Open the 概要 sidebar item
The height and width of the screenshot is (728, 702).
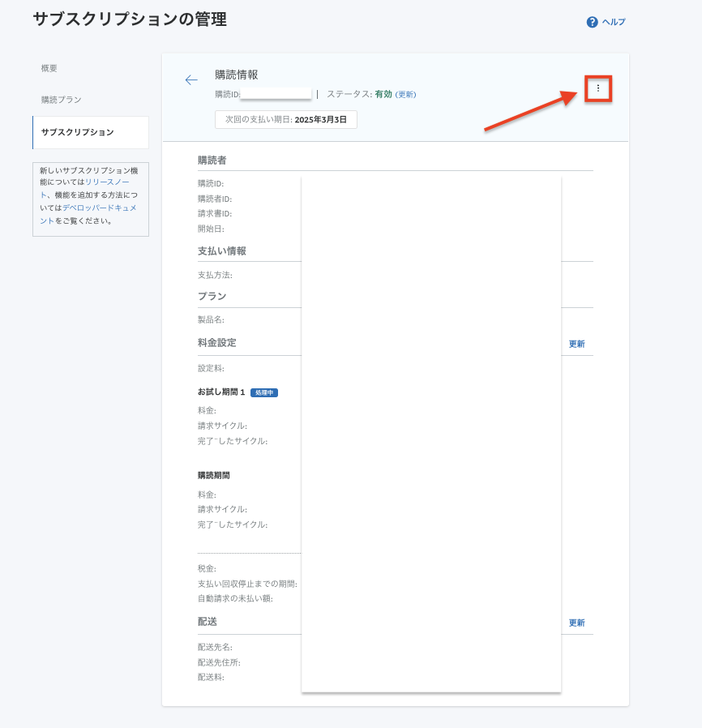(49, 68)
